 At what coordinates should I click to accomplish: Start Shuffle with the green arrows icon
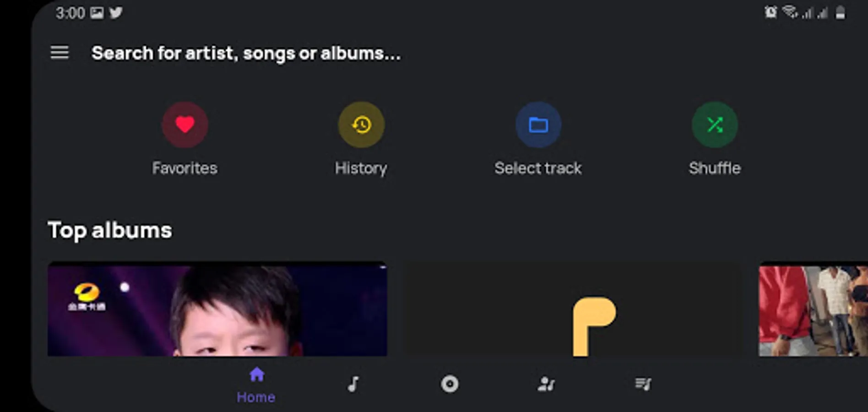[x=715, y=125]
